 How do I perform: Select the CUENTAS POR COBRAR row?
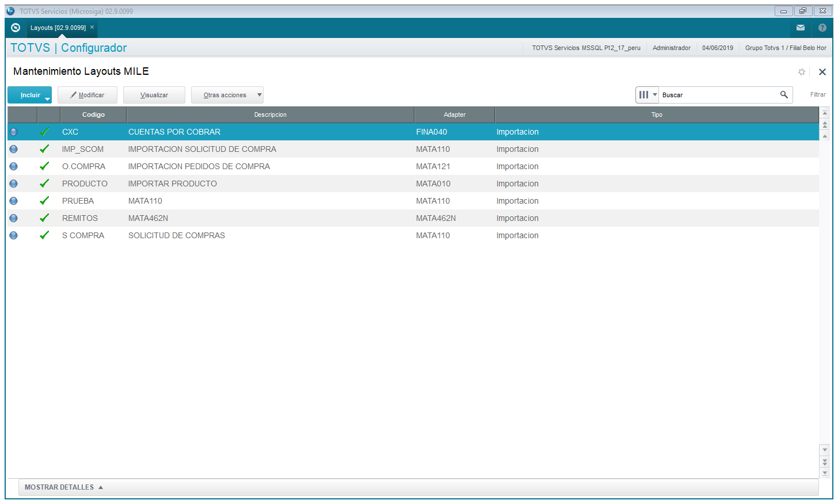coord(413,132)
